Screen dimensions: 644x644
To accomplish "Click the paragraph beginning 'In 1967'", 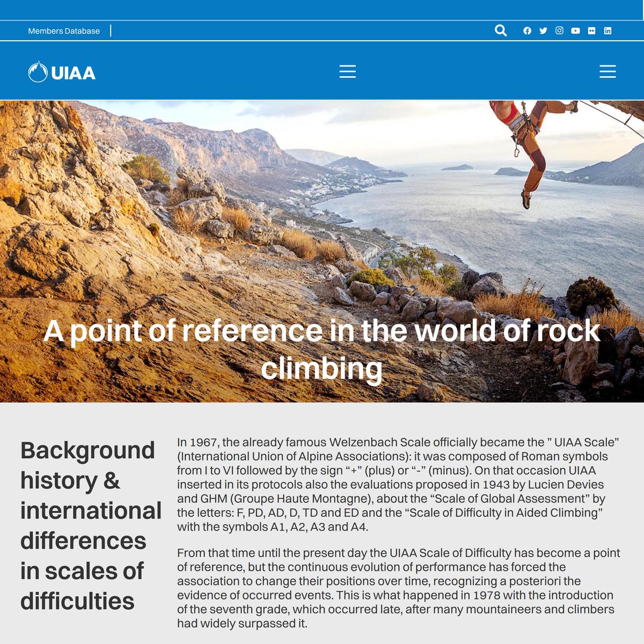I will pyautogui.click(x=398, y=484).
